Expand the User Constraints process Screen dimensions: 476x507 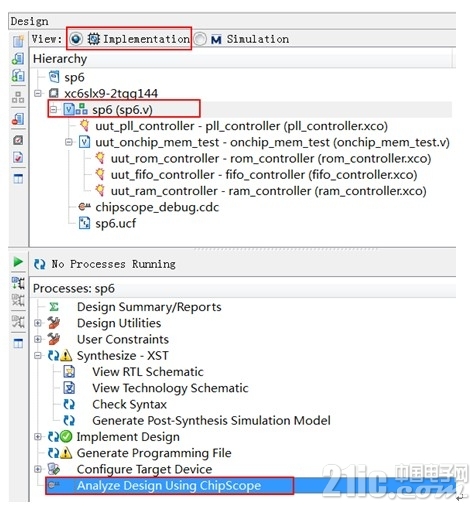(x=38, y=339)
